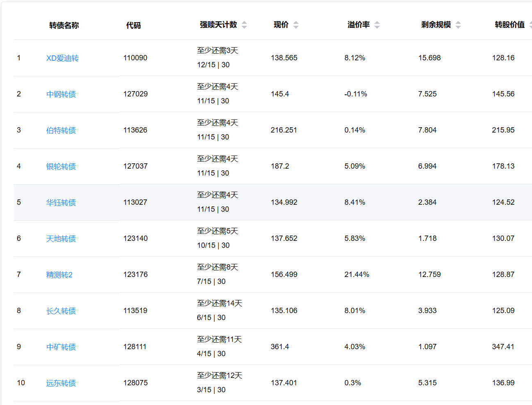Click the 剩余规模 sort arrows

(x=458, y=25)
